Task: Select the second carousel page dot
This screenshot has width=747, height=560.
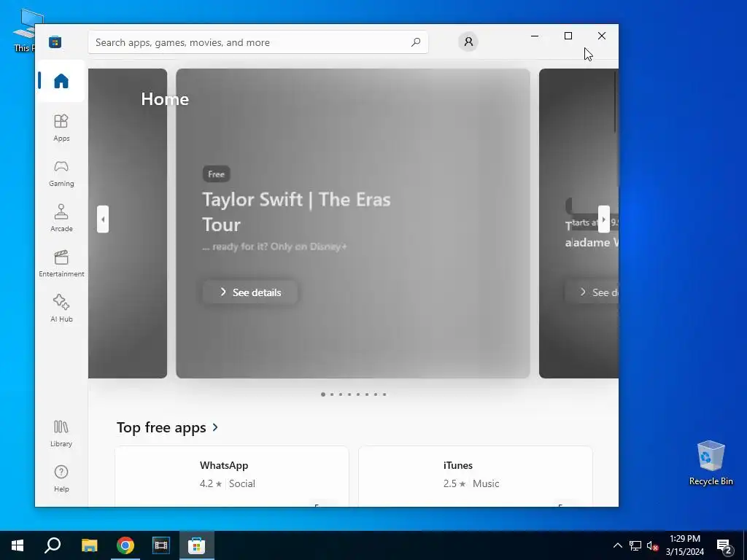Action: coord(332,394)
